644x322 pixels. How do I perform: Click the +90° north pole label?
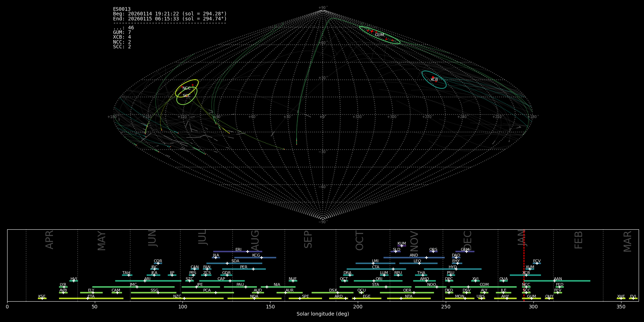click(322, 8)
